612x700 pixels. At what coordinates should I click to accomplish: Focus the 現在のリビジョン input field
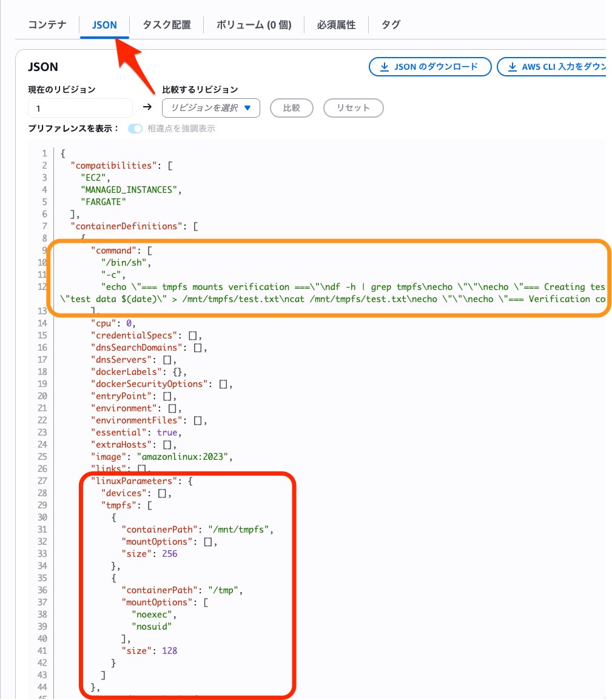(x=79, y=108)
